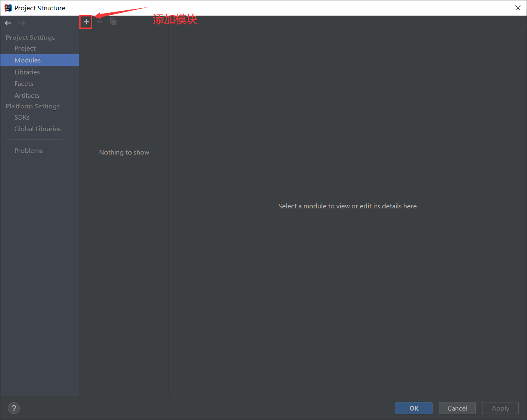Image resolution: width=527 pixels, height=420 pixels.
Task: Click the plus icon to add module
Action: [86, 22]
